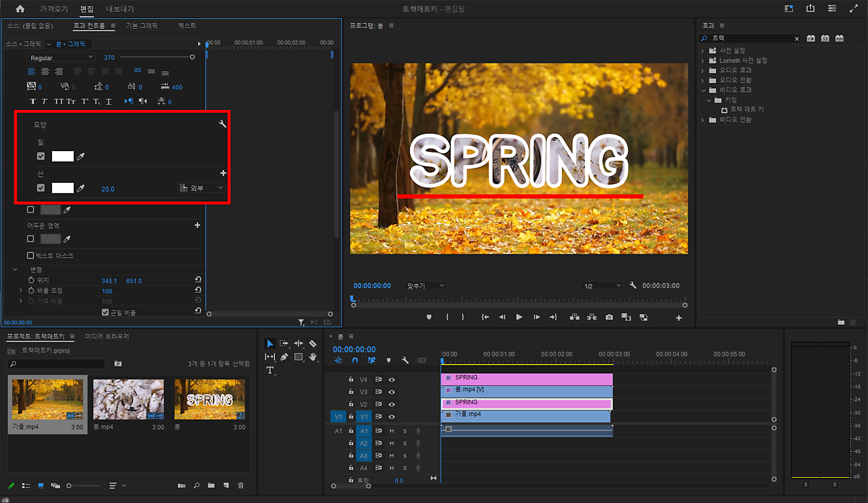The image size is (868, 503).
Task: Click the white 선 stroke color swatch
Action: pyautogui.click(x=63, y=188)
